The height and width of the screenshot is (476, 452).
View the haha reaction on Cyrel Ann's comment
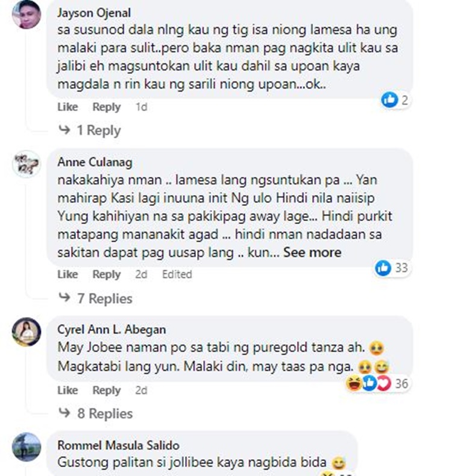pyautogui.click(x=354, y=383)
